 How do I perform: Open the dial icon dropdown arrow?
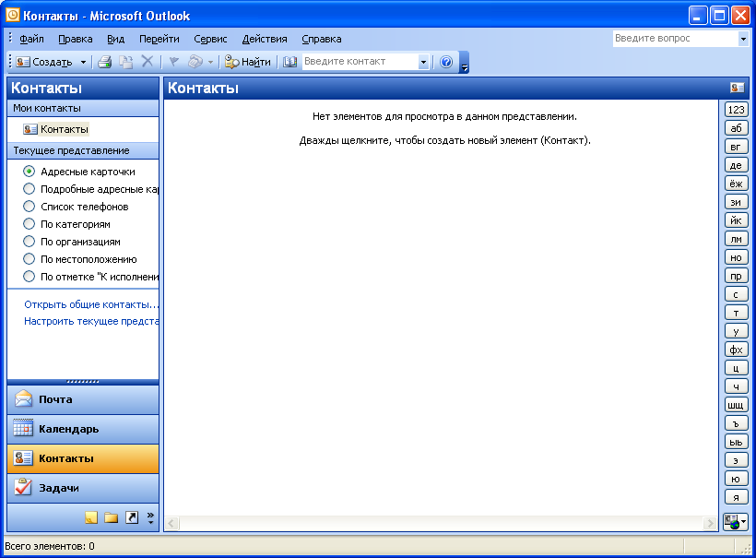tap(211, 62)
